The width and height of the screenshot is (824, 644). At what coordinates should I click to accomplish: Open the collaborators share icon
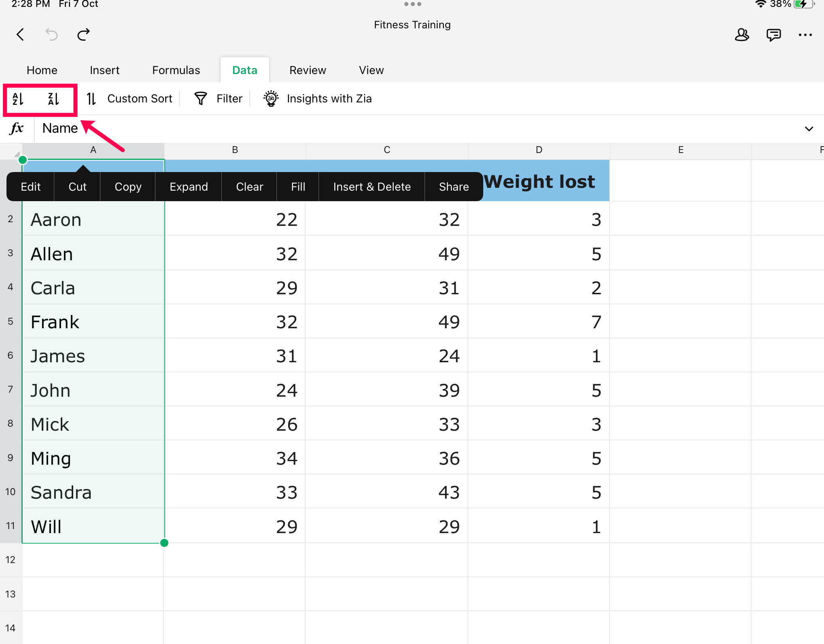point(741,35)
